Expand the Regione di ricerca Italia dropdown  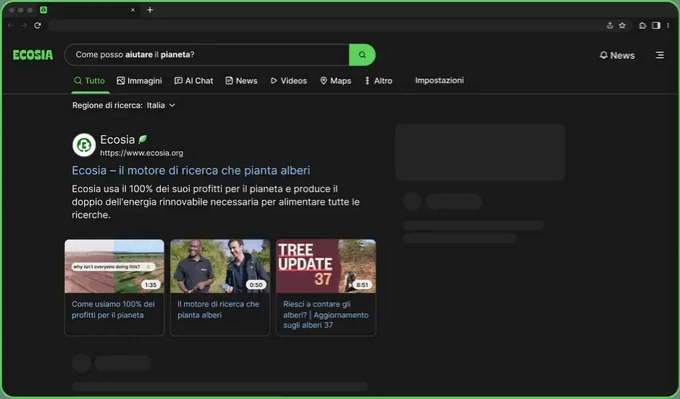161,105
